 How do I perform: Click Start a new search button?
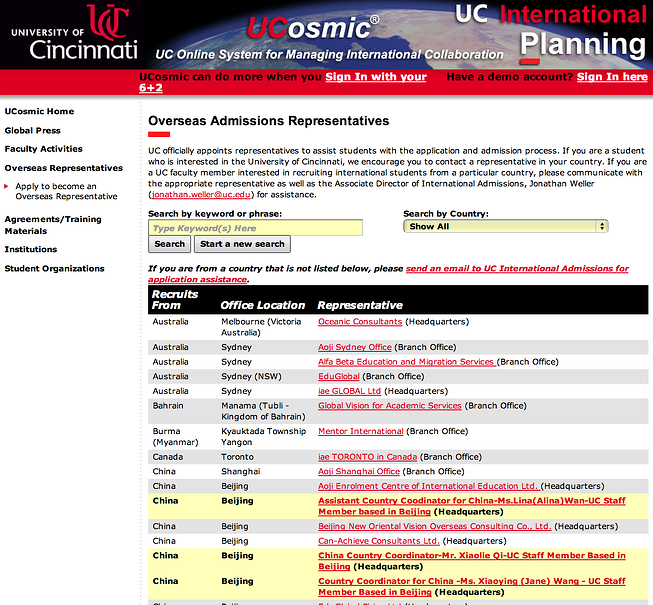[242, 244]
